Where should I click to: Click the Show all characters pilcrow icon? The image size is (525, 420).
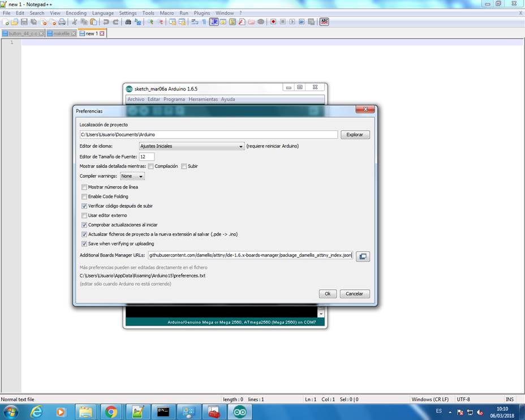click(x=204, y=22)
